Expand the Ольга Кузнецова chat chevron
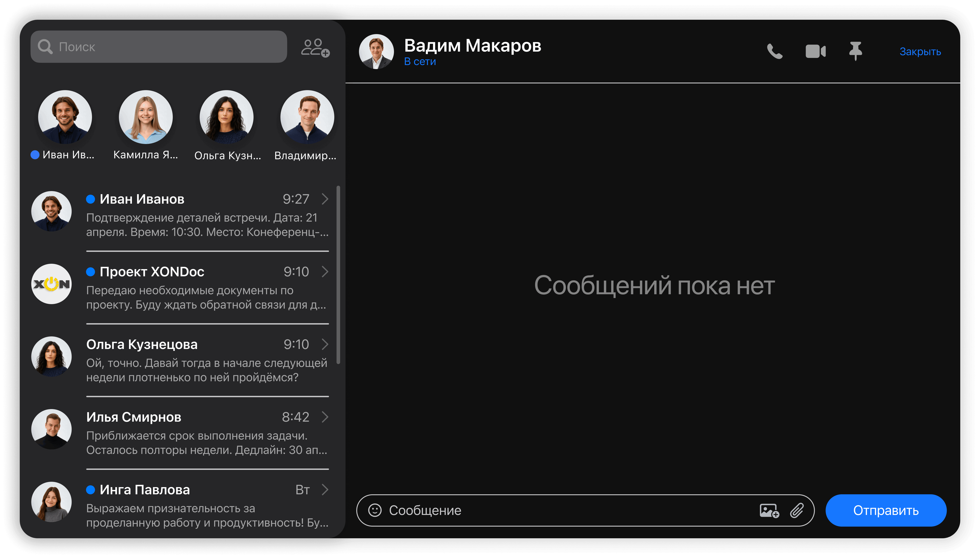980x558 pixels. [x=325, y=344]
